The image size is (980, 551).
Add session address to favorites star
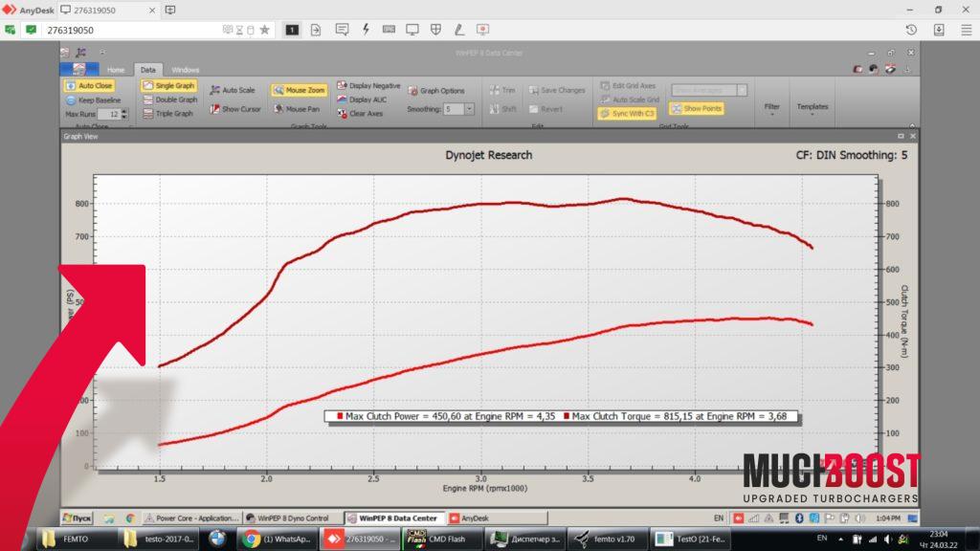264,30
